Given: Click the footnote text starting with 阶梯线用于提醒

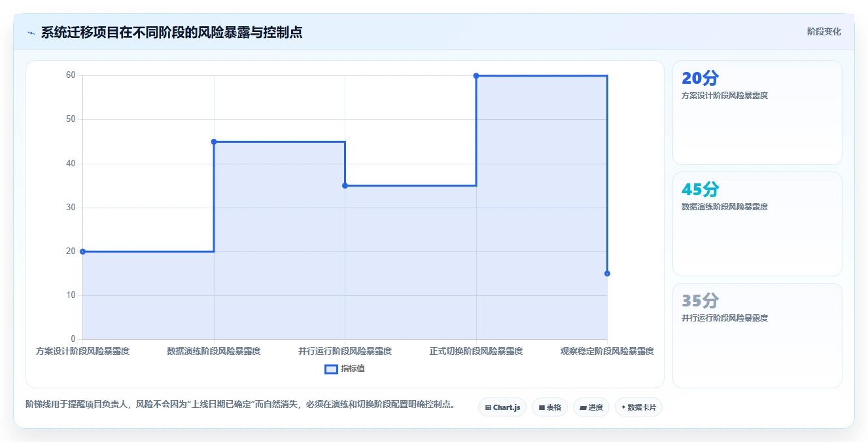Looking at the screenshot, I should pos(240,405).
